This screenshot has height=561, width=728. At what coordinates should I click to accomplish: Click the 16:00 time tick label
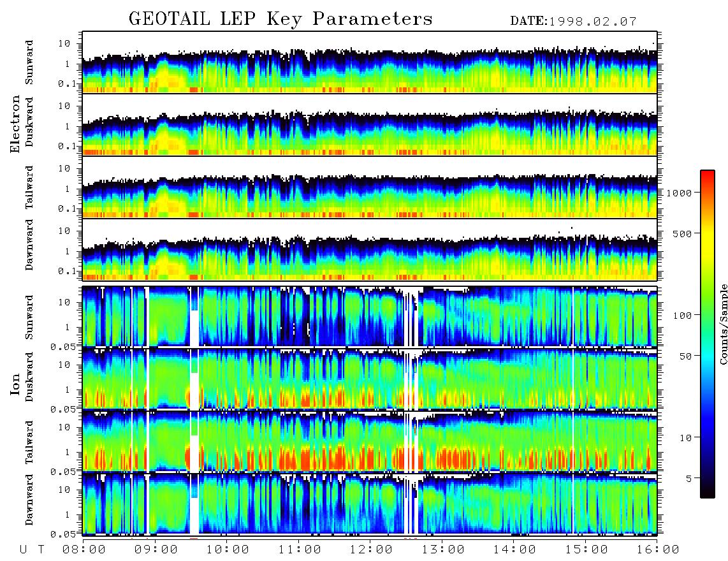[x=658, y=550]
